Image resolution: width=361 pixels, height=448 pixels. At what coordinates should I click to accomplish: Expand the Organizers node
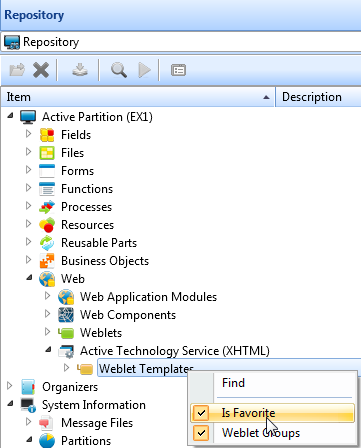pos(10,386)
